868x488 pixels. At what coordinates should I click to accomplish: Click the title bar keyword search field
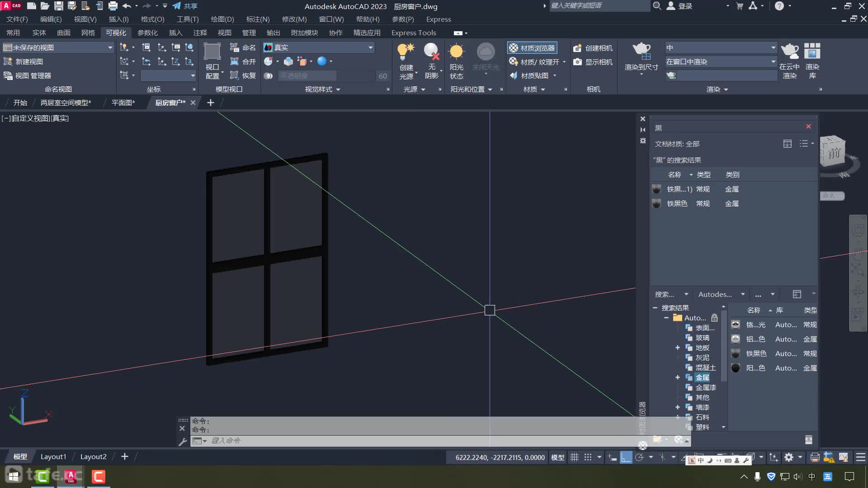click(599, 6)
